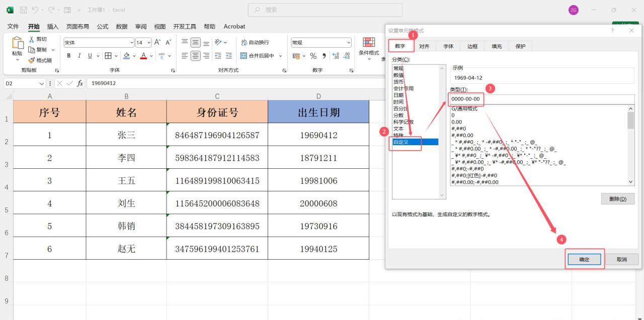Click the Copy icon in the clipboard group
Image resolution: width=644 pixels, height=320 pixels.
32,50
